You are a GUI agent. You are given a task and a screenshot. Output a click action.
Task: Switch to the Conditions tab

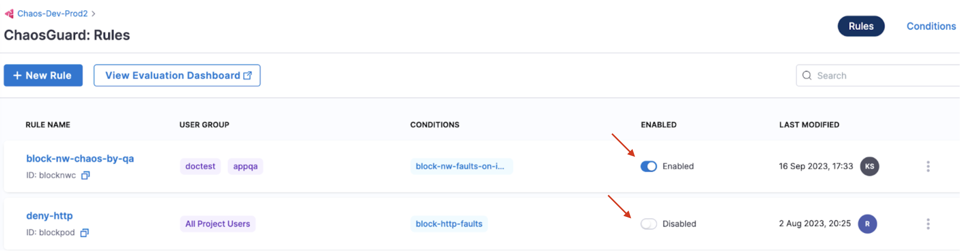pyautogui.click(x=931, y=26)
